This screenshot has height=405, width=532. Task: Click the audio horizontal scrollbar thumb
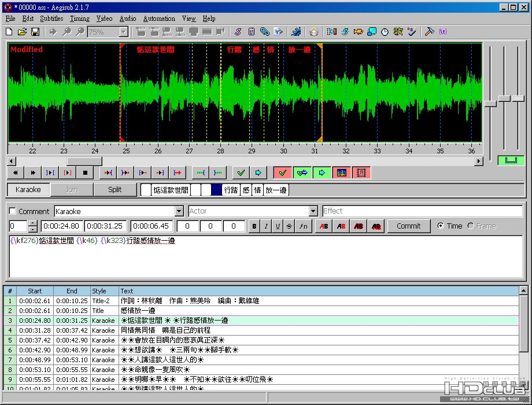pos(84,161)
